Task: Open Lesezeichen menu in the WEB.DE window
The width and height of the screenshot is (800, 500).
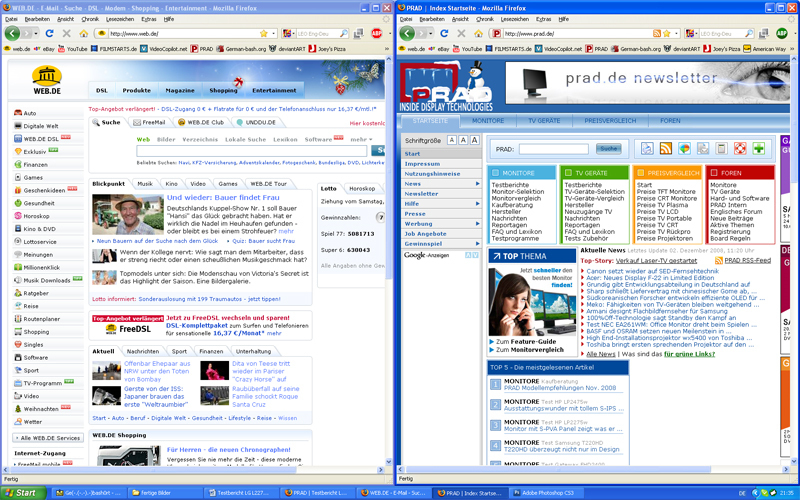Action: 120,19
